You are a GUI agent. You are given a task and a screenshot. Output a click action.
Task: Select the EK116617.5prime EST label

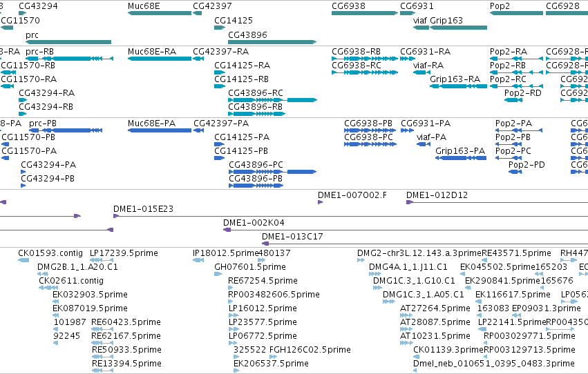click(513, 295)
